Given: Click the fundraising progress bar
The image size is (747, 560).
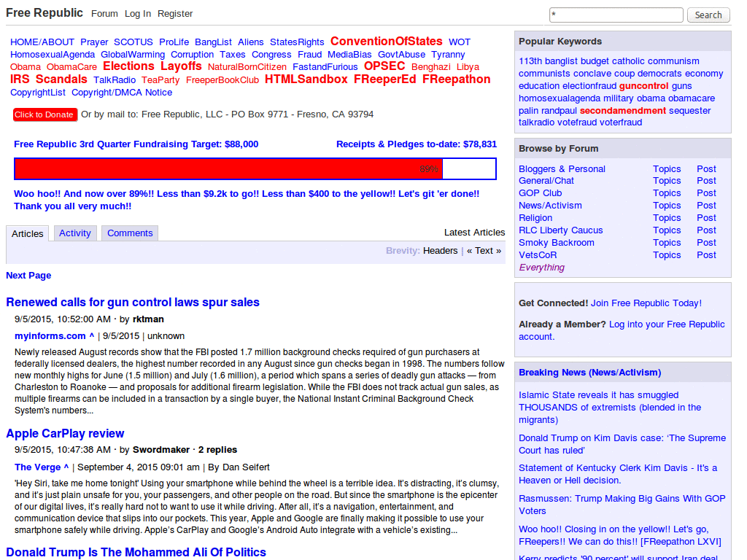Looking at the screenshot, I should [x=255, y=169].
